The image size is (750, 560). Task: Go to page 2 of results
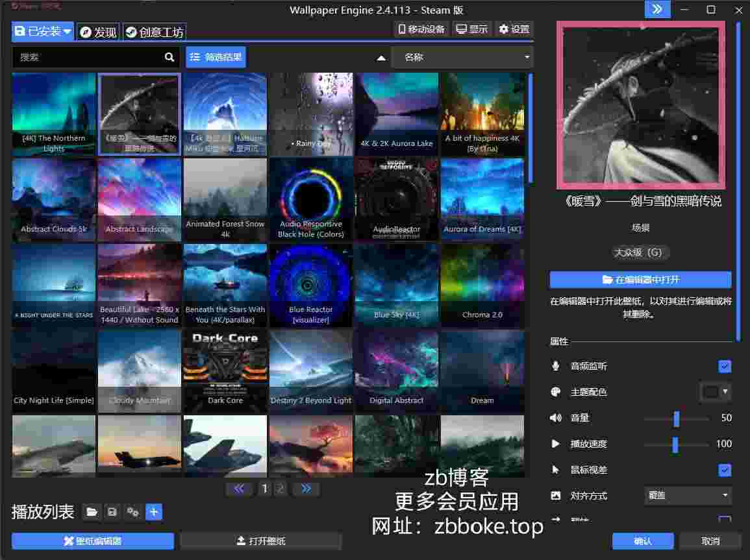click(x=281, y=489)
